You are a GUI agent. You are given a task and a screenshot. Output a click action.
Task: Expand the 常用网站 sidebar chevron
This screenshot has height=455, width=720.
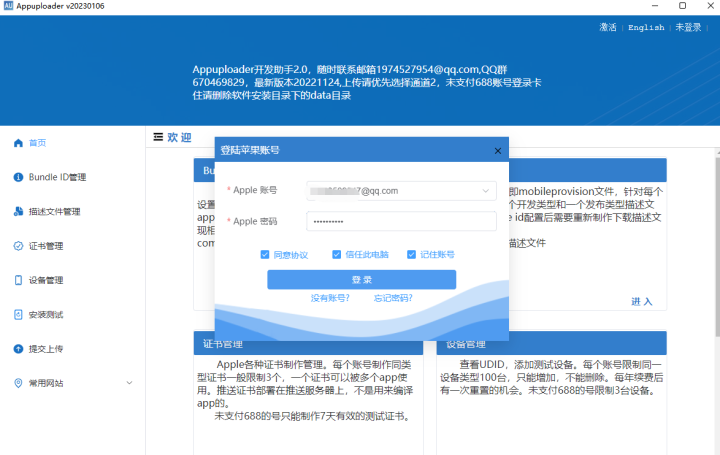pyautogui.click(x=129, y=383)
